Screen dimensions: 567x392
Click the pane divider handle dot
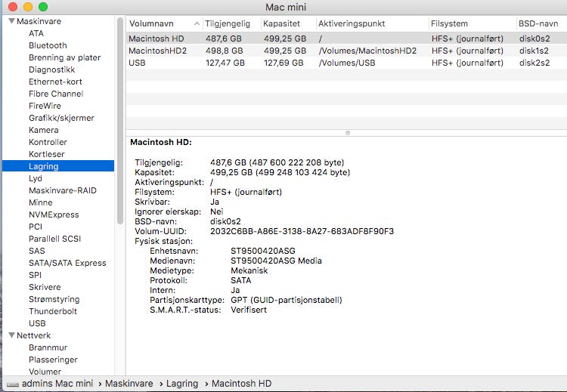pos(348,133)
